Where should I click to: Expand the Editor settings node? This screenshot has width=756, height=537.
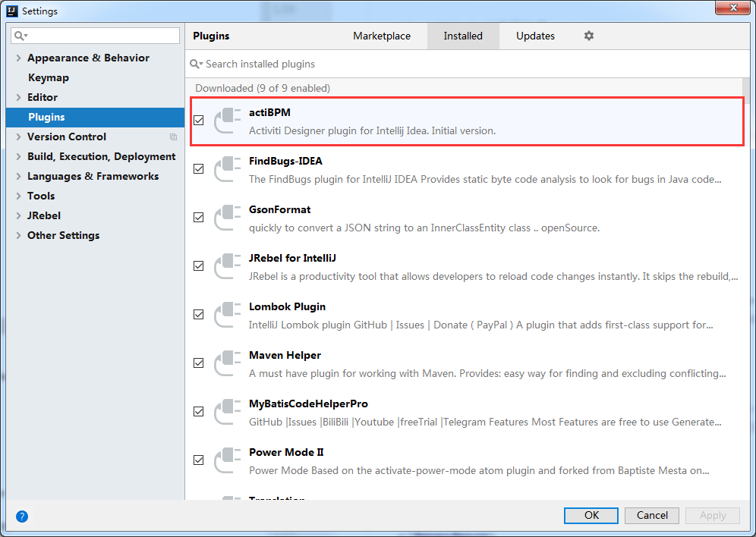18,97
